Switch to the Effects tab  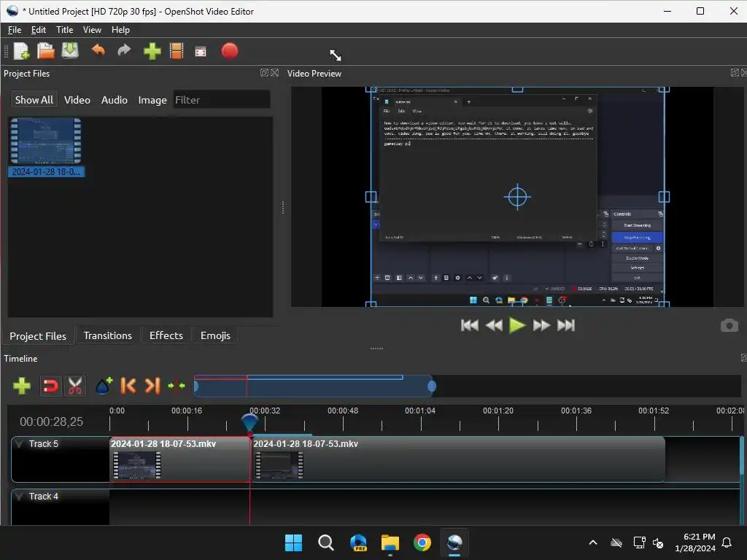pyautogui.click(x=166, y=335)
